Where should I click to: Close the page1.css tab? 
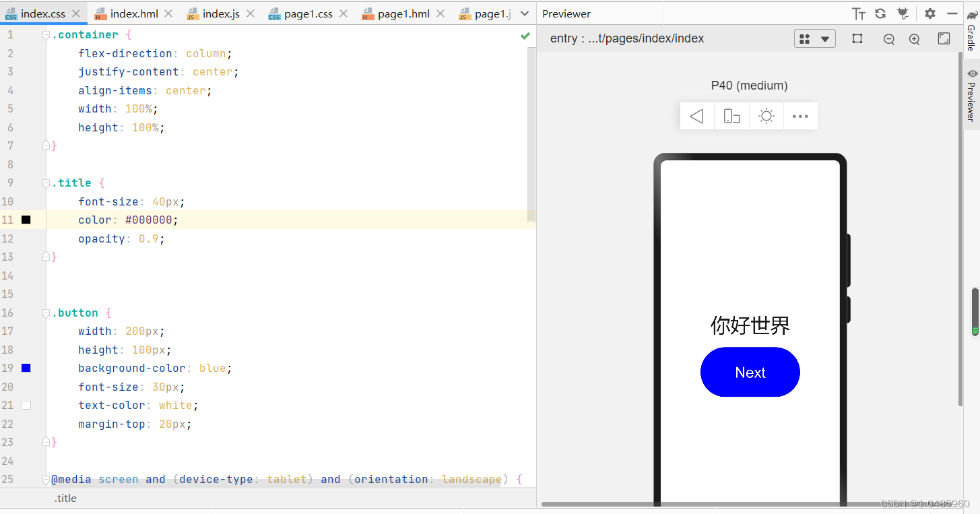[342, 13]
